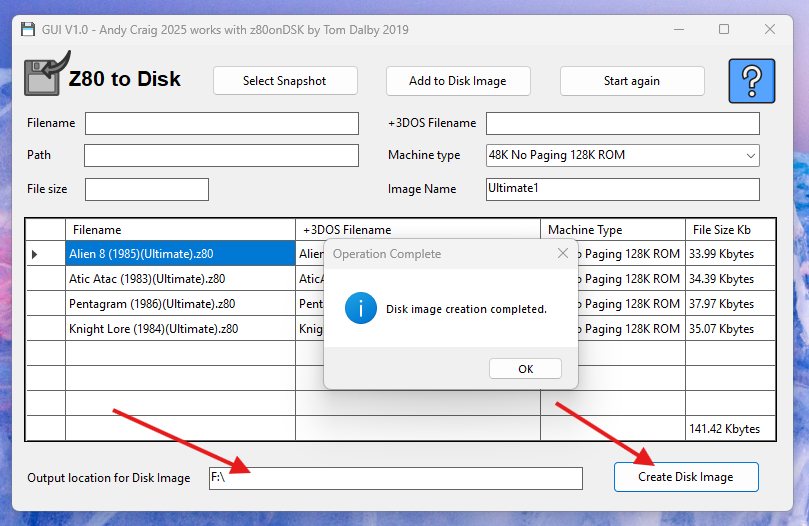
Task: Close the Operation Complete dialog
Action: 562,254
